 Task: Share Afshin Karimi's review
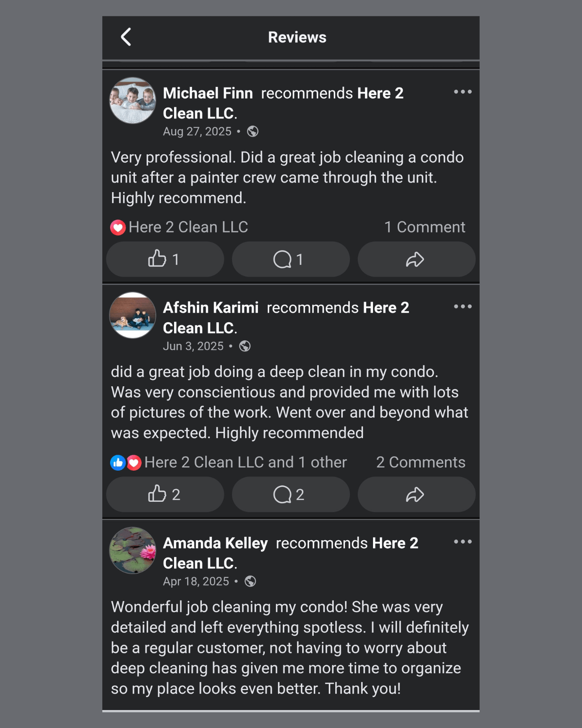point(416,494)
